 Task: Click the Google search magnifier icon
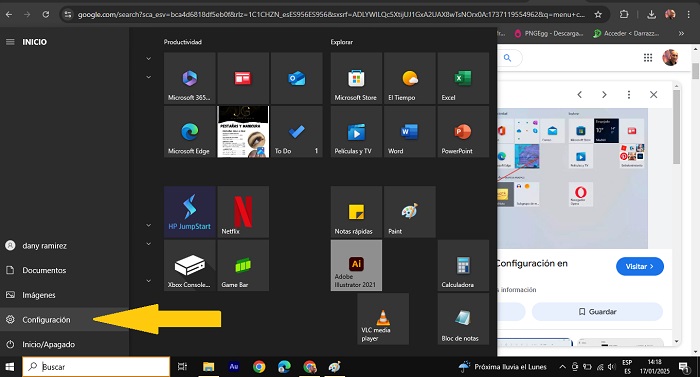(508, 58)
